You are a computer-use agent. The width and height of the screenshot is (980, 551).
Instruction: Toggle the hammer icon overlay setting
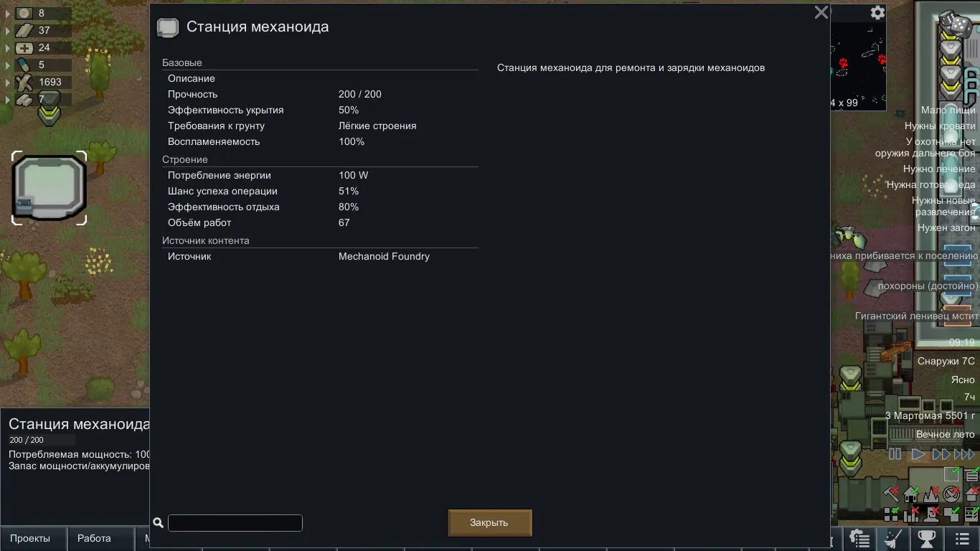click(x=891, y=494)
